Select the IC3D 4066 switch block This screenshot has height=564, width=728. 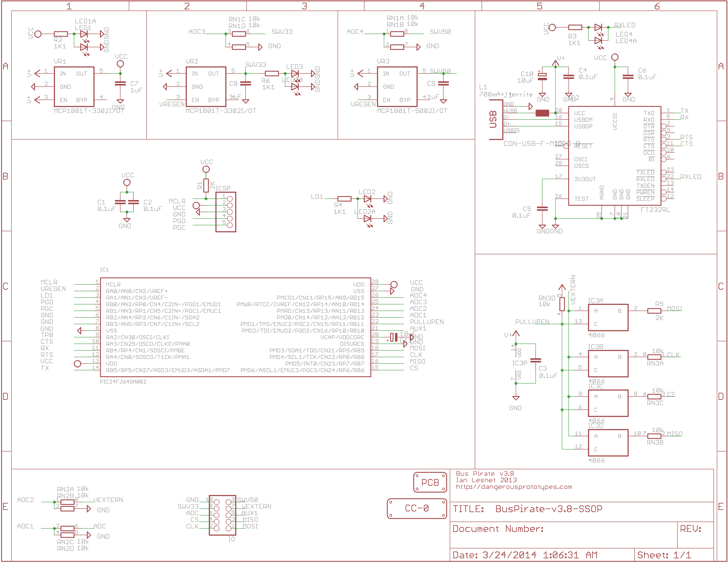(x=608, y=443)
